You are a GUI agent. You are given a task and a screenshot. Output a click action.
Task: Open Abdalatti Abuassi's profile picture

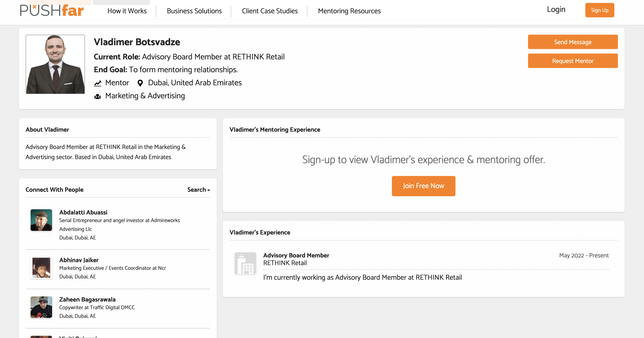(x=41, y=220)
